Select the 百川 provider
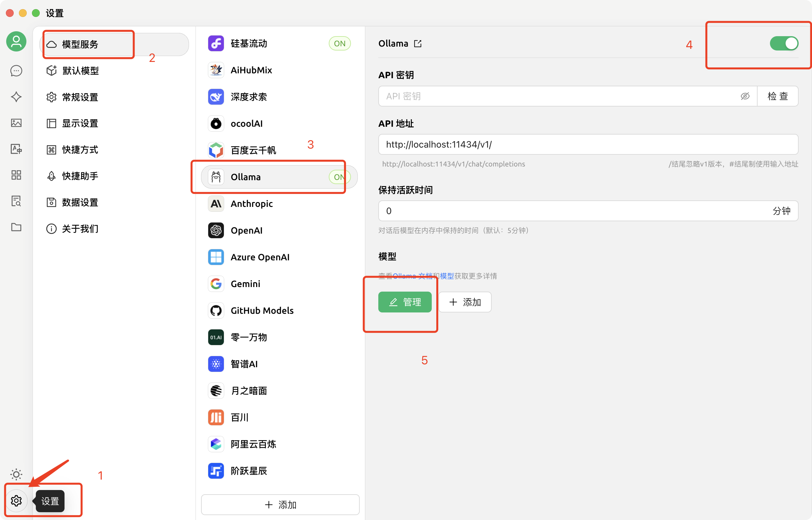This screenshot has height=520, width=812. point(279,417)
